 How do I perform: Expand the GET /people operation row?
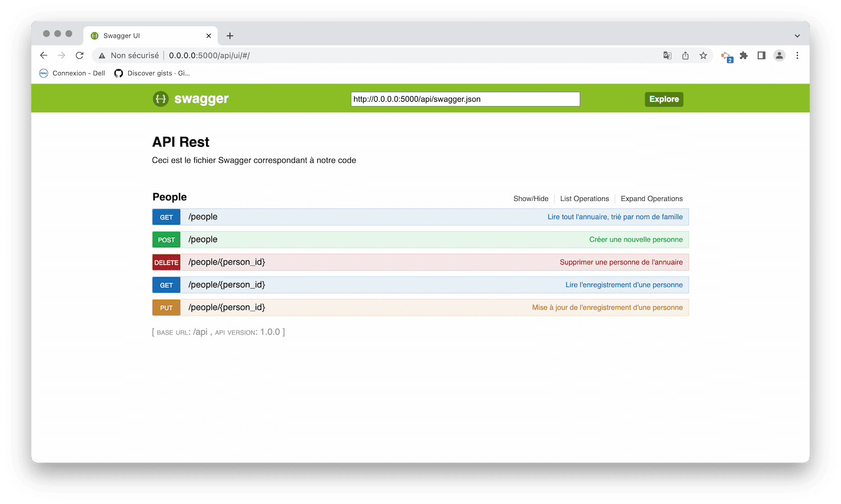coord(421,217)
